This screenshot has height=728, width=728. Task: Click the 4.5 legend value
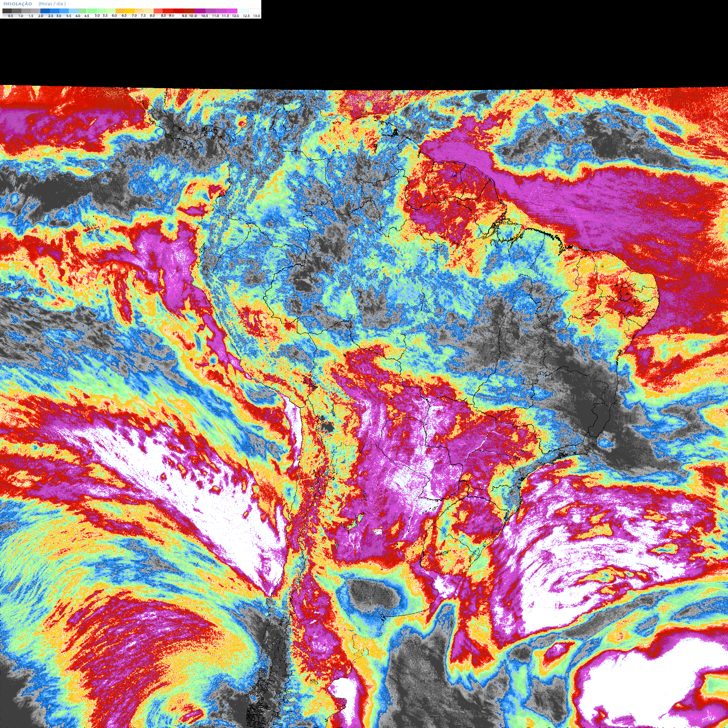click(x=87, y=16)
